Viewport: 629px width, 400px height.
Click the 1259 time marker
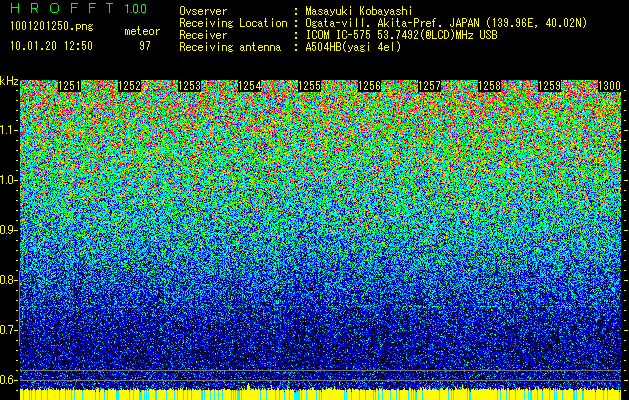550,86
